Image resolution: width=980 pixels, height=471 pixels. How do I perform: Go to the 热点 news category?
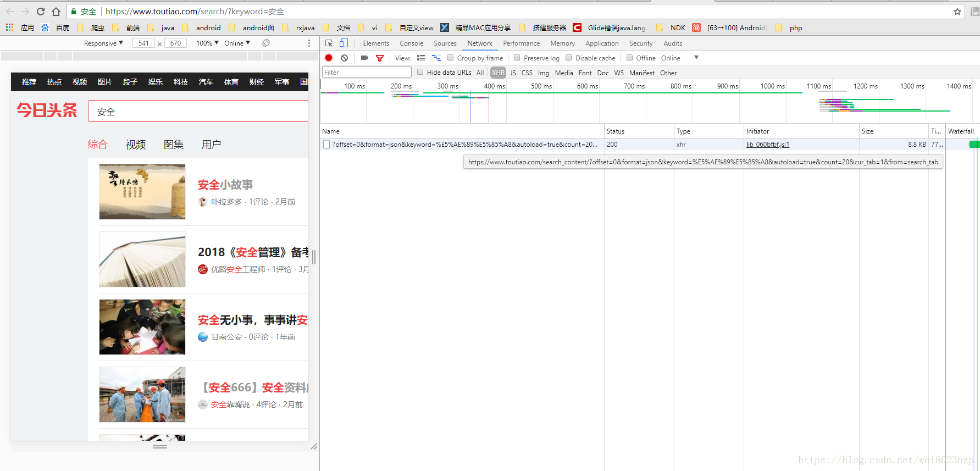54,82
